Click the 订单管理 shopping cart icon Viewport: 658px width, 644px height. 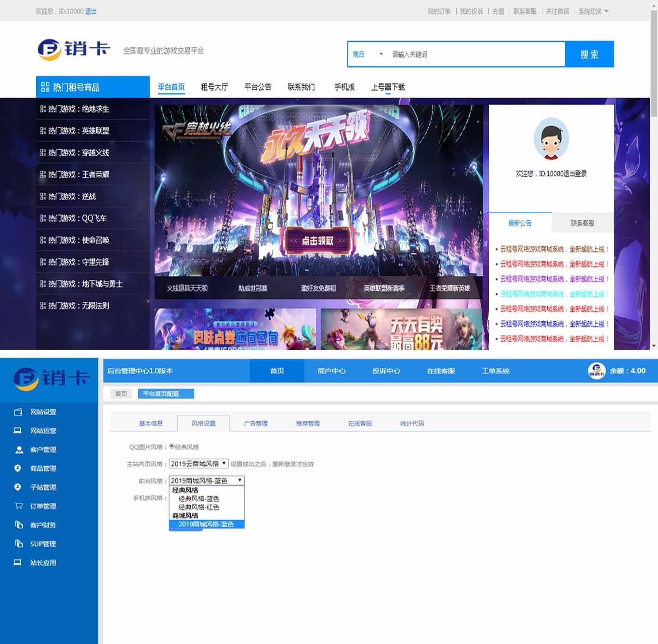pyautogui.click(x=18, y=506)
